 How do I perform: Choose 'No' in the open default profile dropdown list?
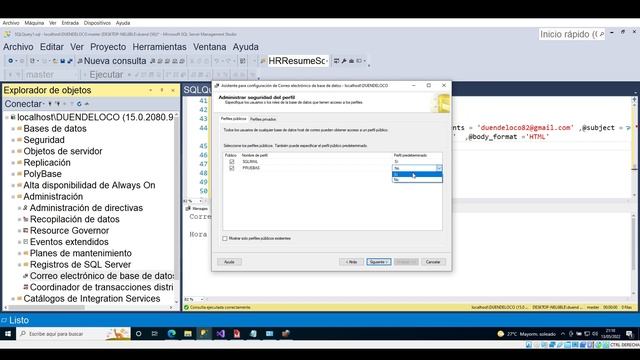417,180
